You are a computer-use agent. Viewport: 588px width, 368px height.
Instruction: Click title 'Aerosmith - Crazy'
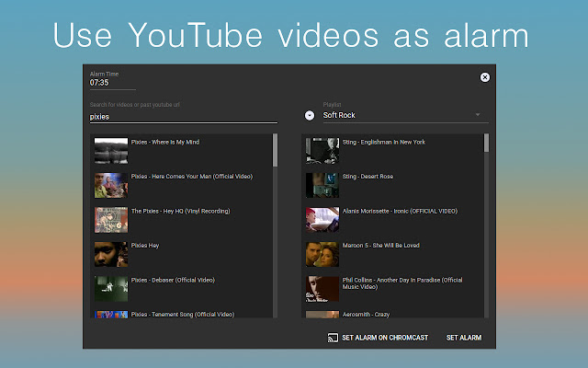(x=366, y=315)
